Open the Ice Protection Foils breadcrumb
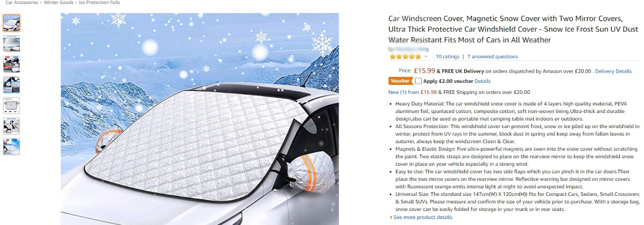The image size is (644, 225). (99, 3)
